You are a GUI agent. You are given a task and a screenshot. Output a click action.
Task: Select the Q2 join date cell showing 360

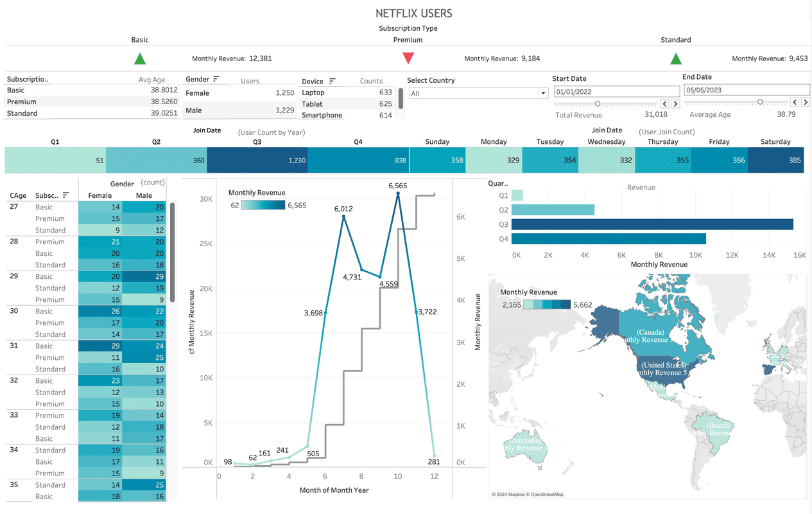coord(156,160)
